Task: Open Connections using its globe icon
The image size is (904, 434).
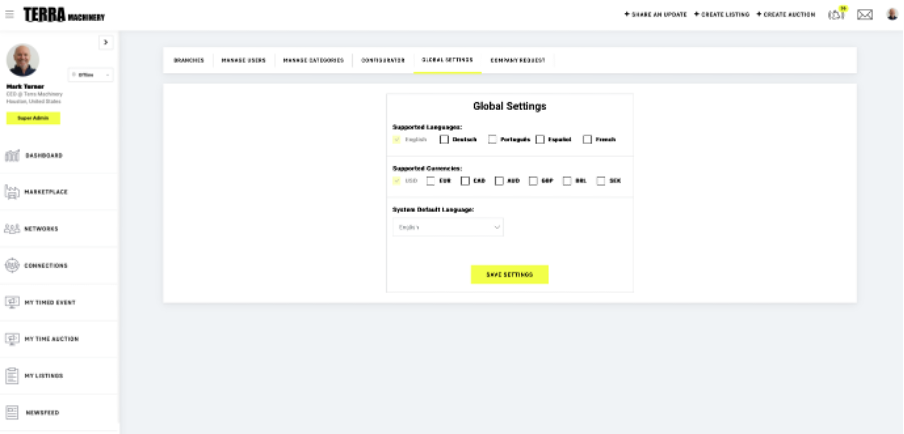Action: (13, 265)
